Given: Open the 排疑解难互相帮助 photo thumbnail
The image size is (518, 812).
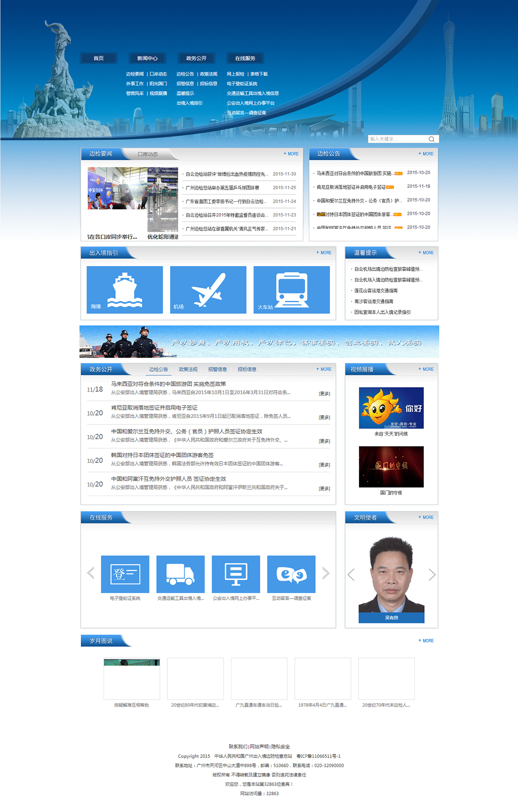Looking at the screenshot, I should [x=132, y=679].
